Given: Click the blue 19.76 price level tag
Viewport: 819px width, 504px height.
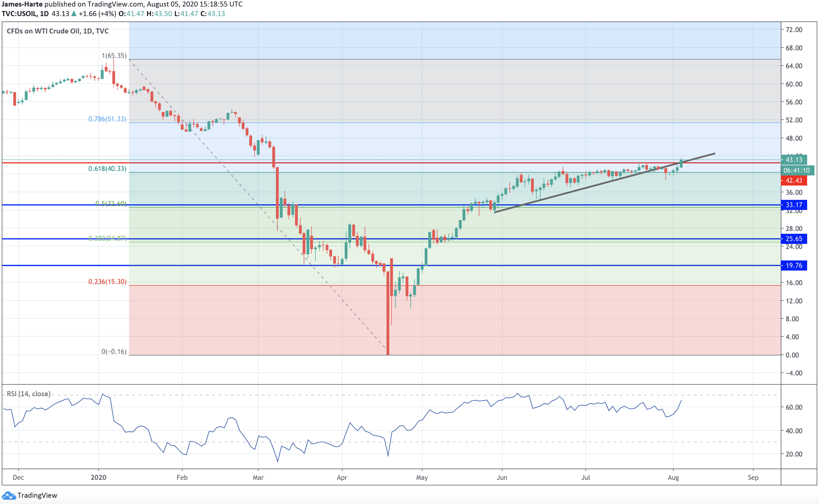Looking at the screenshot, I should click(x=794, y=265).
